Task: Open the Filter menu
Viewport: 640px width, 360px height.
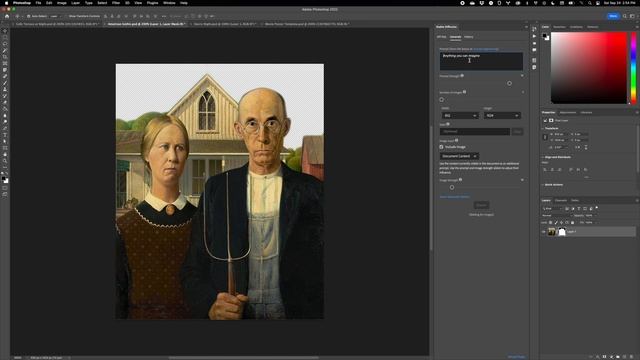Action: coord(116,3)
